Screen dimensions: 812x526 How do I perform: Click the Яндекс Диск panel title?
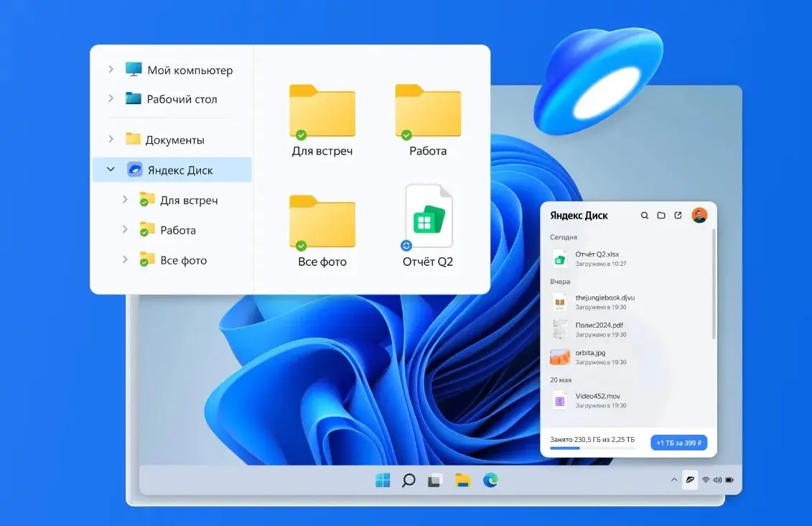pos(579,216)
